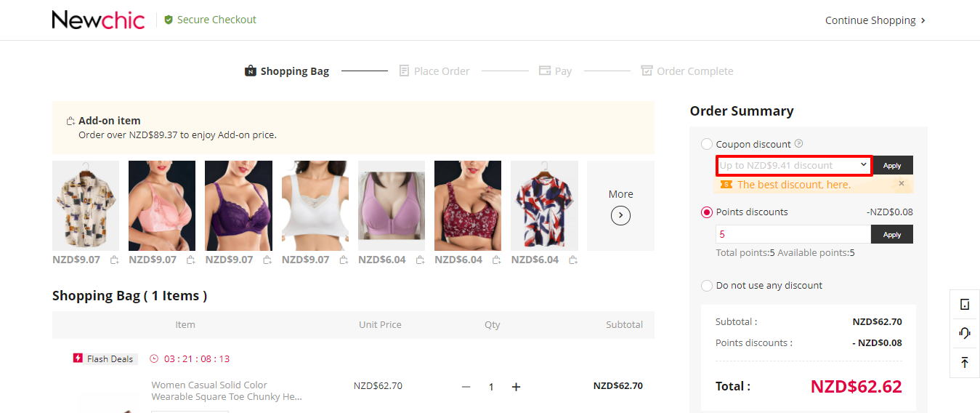Click add-to-bag icon under the red floral bra
Viewport: 980px width, 413px height.
point(497,260)
